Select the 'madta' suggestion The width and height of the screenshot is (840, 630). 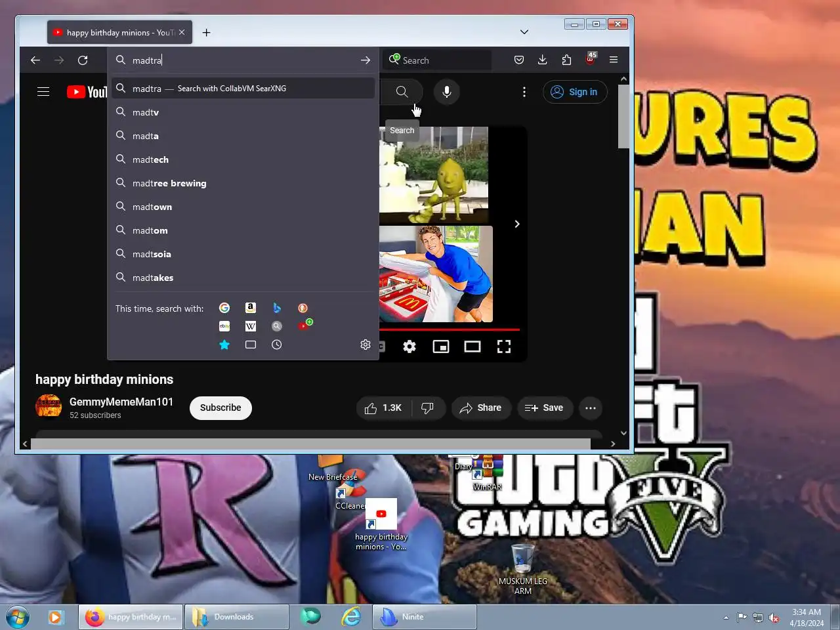coord(243,136)
